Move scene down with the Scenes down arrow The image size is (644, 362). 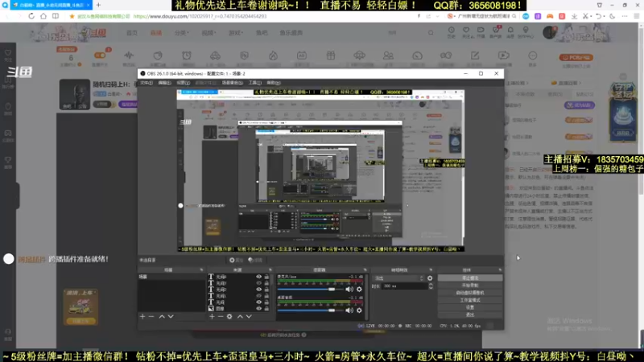[171, 316]
